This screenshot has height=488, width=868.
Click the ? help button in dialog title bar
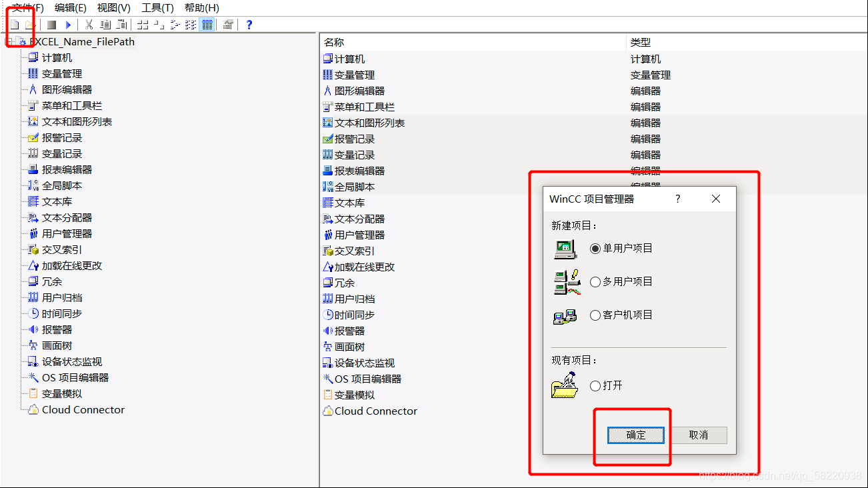pos(678,199)
